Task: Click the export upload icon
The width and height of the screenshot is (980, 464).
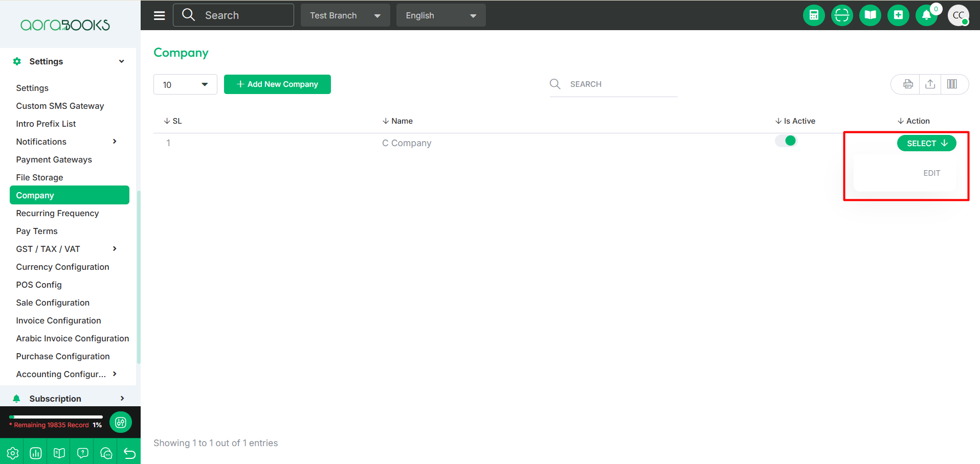Action: point(930,84)
